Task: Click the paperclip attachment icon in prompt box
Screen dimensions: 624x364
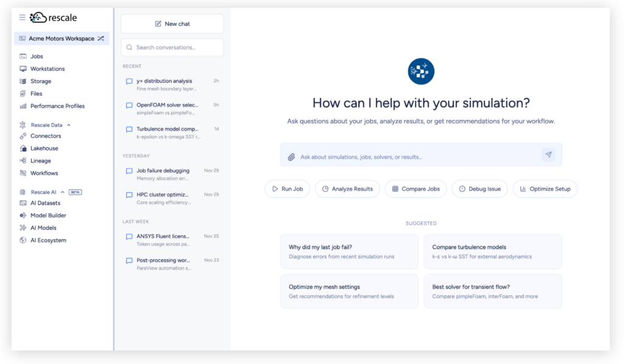Action: 291,157
